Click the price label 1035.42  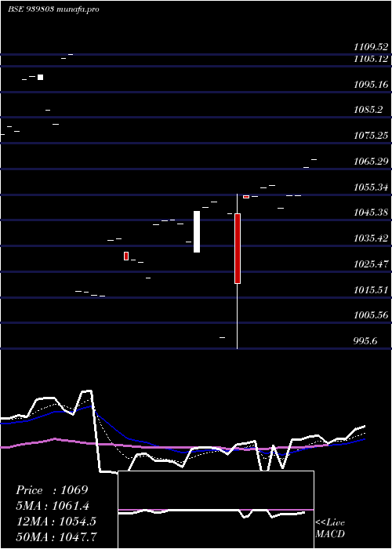(371, 238)
